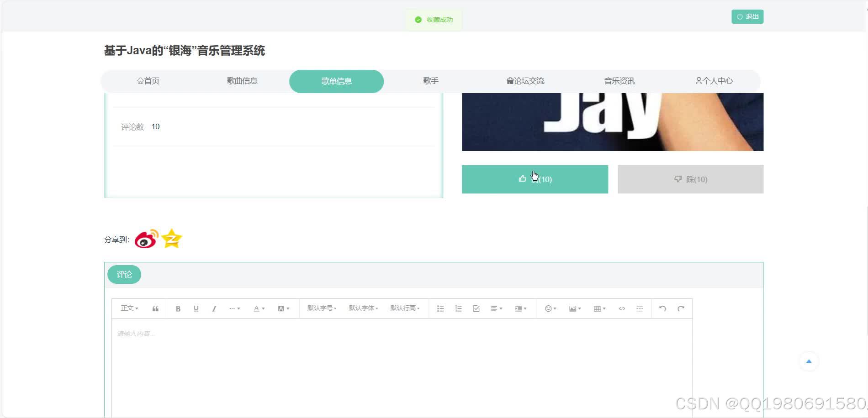
Task: Switch to the 歌手 tab
Action: pyautogui.click(x=430, y=81)
